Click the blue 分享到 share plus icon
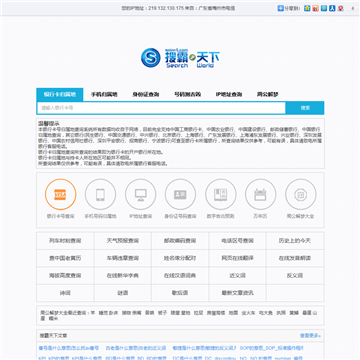360x360 pixels. click(x=280, y=8)
